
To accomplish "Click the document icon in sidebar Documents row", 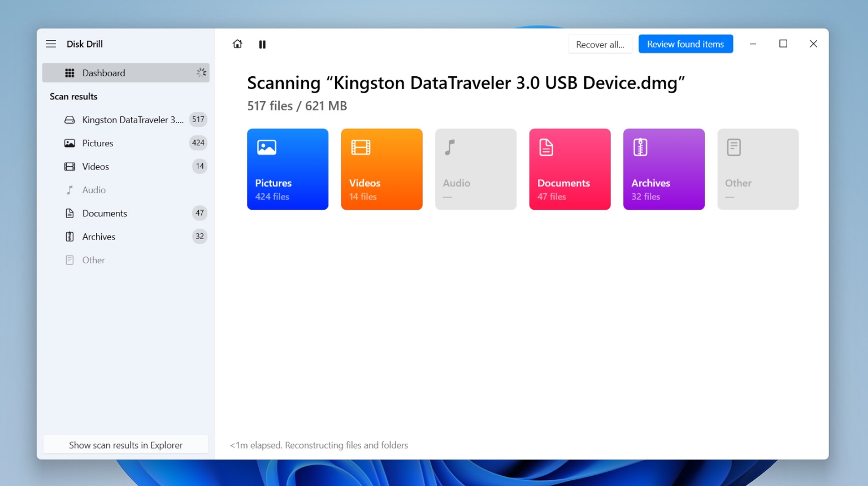I will coord(70,213).
